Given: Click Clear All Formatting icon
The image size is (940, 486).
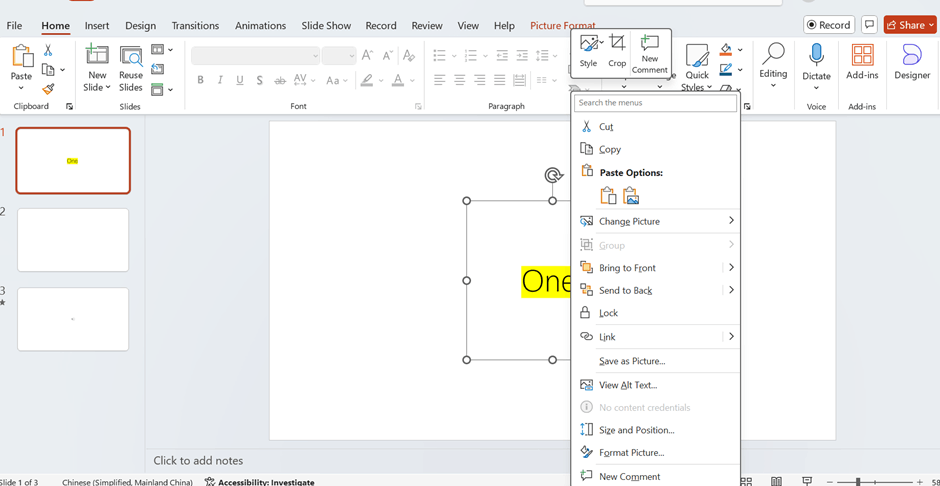Looking at the screenshot, I should 409,56.
